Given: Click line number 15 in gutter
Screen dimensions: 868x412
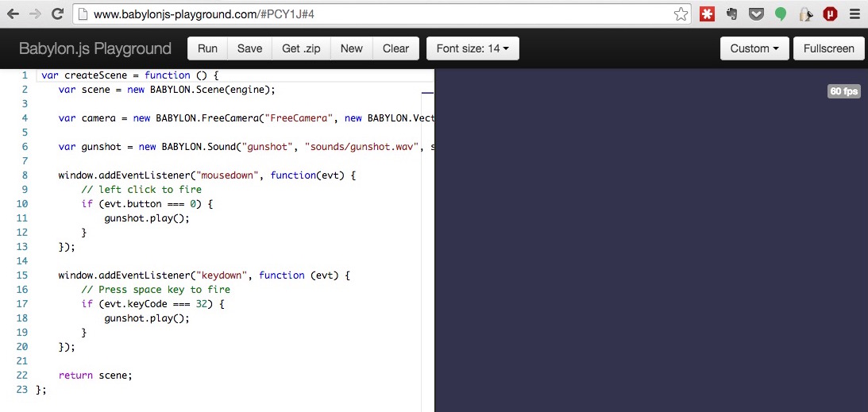Looking at the screenshot, I should [22, 275].
